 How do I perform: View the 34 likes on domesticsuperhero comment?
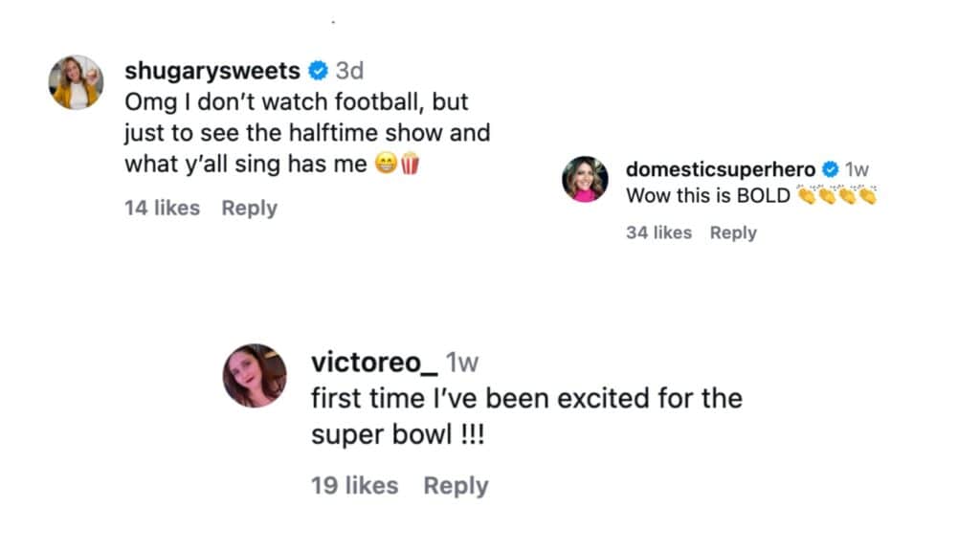pyautogui.click(x=660, y=232)
